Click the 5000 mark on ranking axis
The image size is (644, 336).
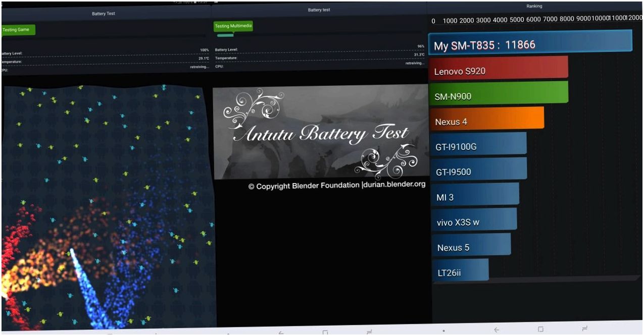[517, 20]
